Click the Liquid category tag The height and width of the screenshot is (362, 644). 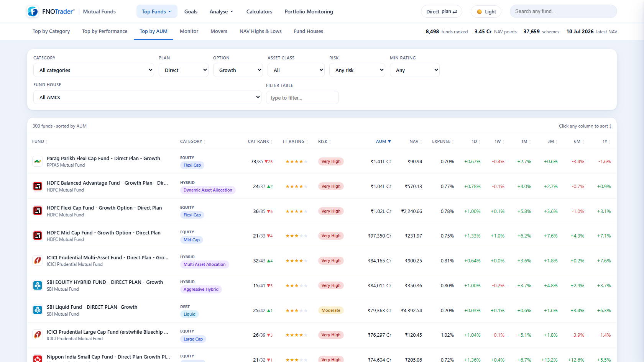(x=189, y=314)
